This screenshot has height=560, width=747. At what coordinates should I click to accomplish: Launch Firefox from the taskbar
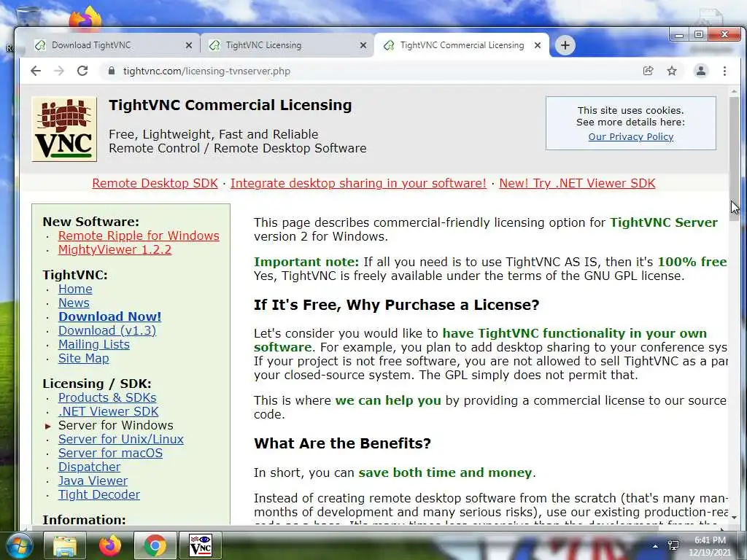[110, 545]
